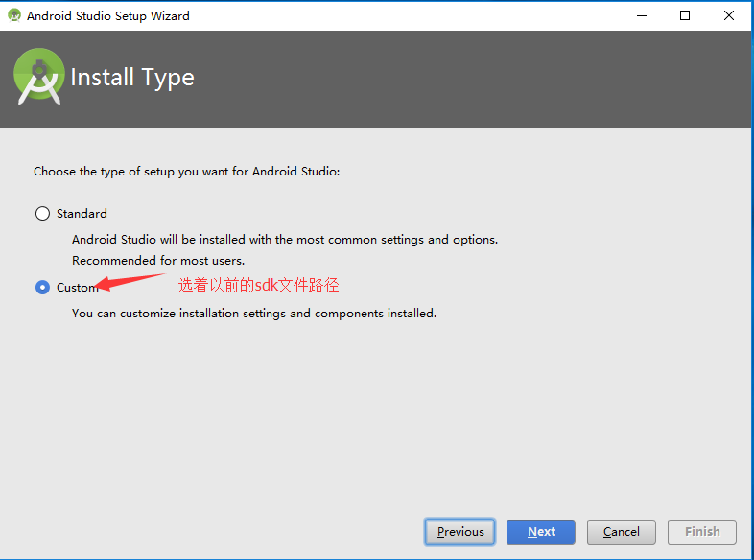Click 'Choose the type of setup' text
The width and height of the screenshot is (754, 560).
(186, 172)
